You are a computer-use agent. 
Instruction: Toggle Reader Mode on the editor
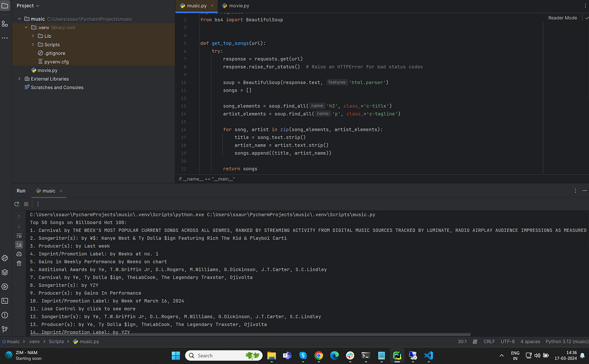pyautogui.click(x=562, y=18)
